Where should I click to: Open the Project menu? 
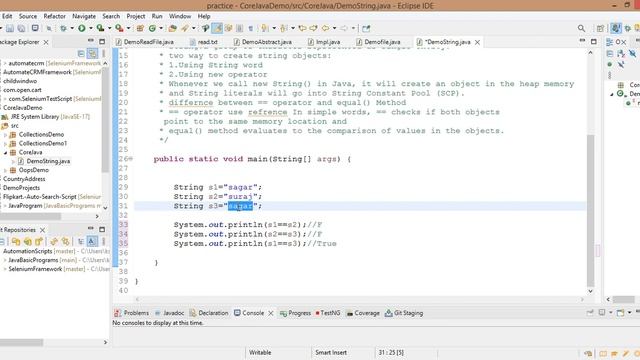(x=136, y=16)
